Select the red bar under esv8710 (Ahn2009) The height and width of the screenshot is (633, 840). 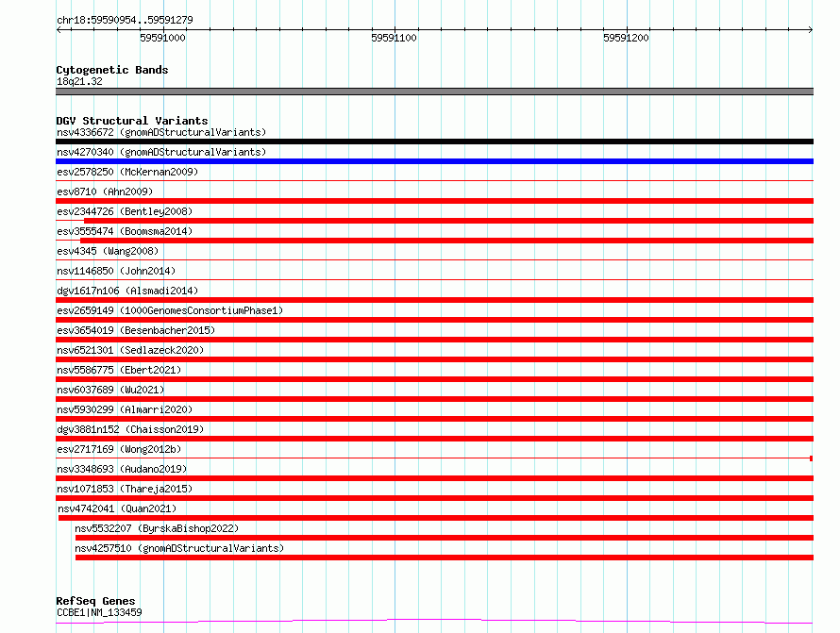tap(434, 201)
